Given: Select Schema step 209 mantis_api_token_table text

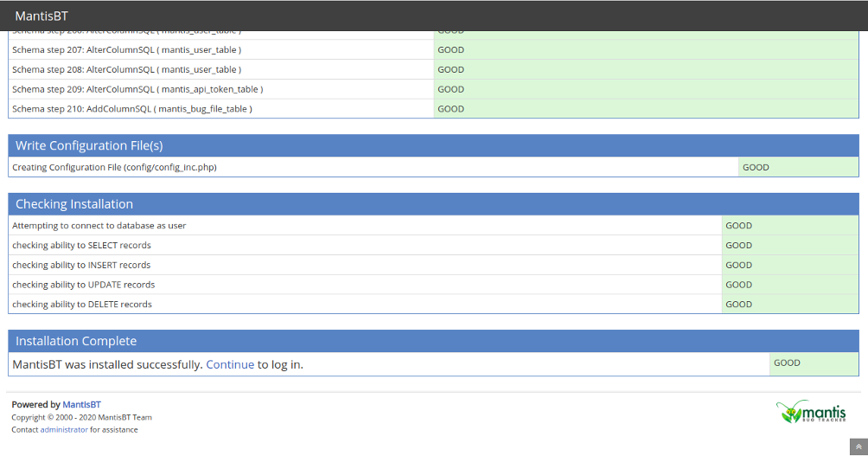Looking at the screenshot, I should (x=137, y=89).
